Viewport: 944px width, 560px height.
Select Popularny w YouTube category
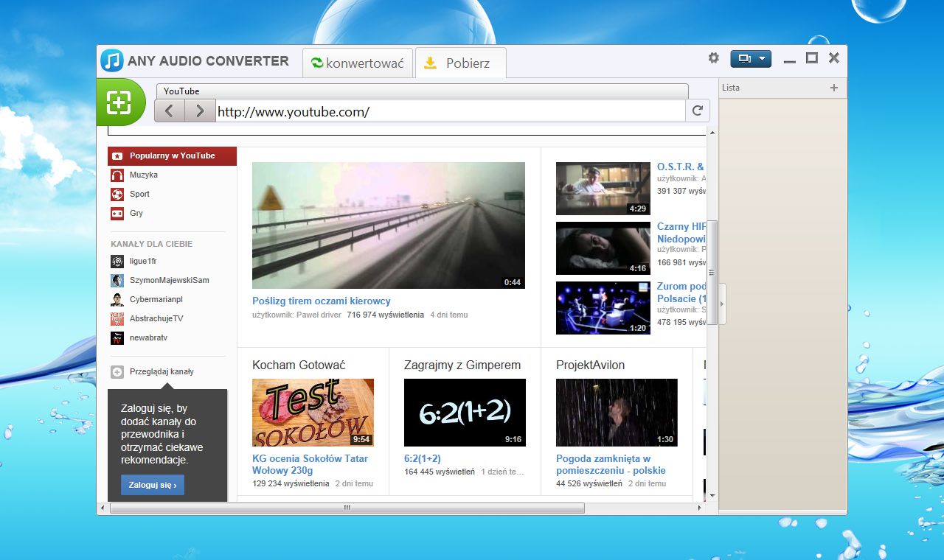click(172, 155)
